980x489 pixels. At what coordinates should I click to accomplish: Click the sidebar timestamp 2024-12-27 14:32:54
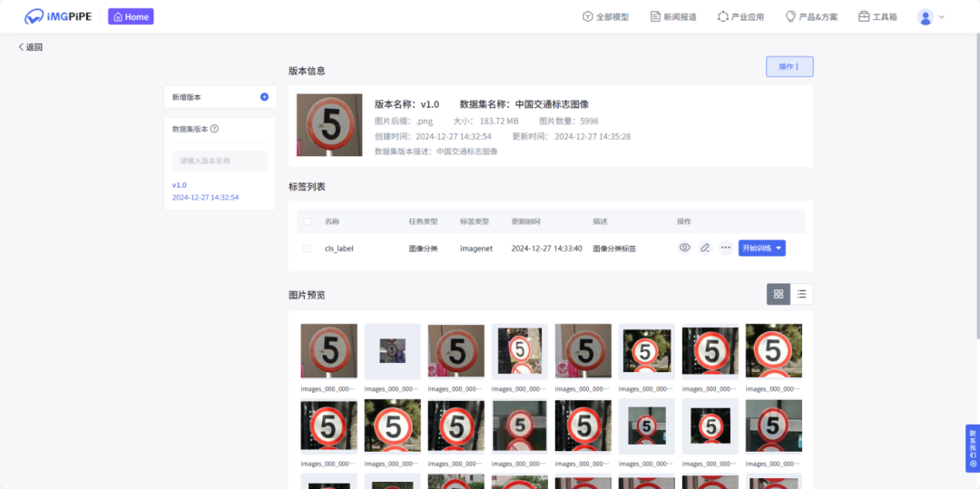[x=205, y=198]
